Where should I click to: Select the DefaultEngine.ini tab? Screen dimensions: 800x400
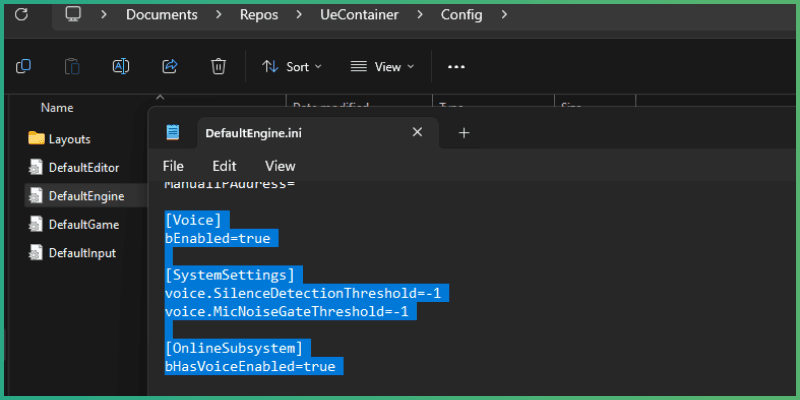[318, 133]
